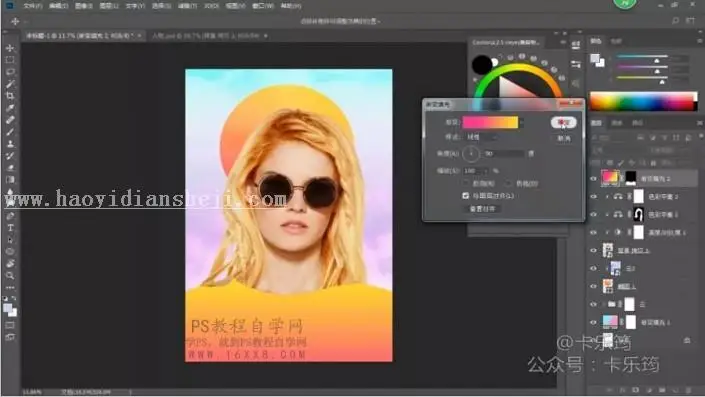This screenshot has height=397, width=705.
Task: Select the Clone Stamp tool
Action: [10, 144]
